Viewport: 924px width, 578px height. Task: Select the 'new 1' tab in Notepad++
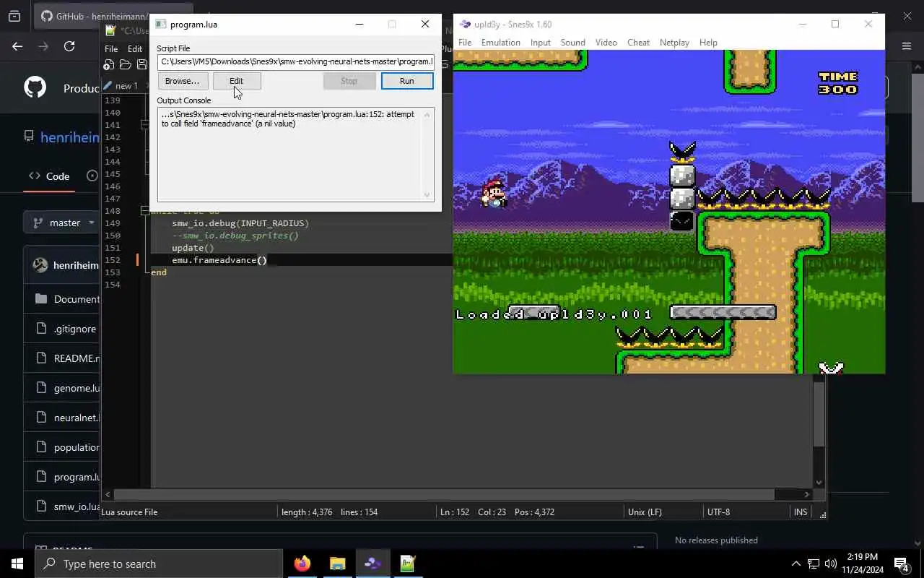tap(125, 85)
